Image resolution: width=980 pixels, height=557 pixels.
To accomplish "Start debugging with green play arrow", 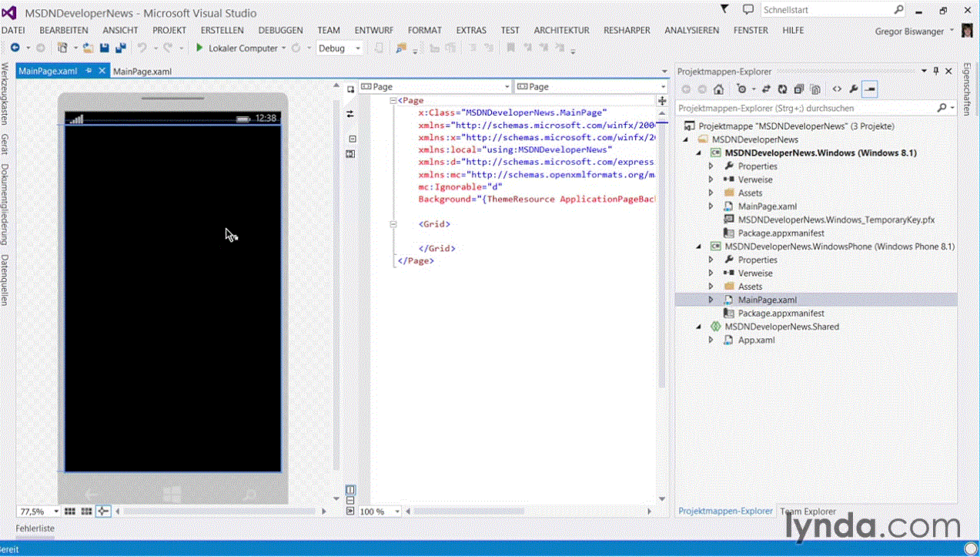I will (x=199, y=48).
